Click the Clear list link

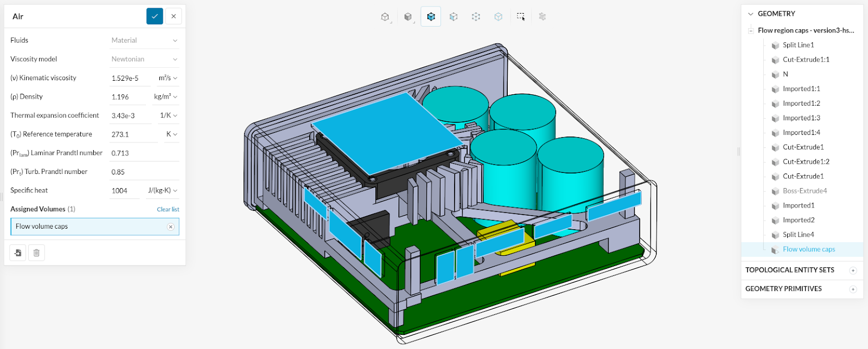pyautogui.click(x=168, y=209)
